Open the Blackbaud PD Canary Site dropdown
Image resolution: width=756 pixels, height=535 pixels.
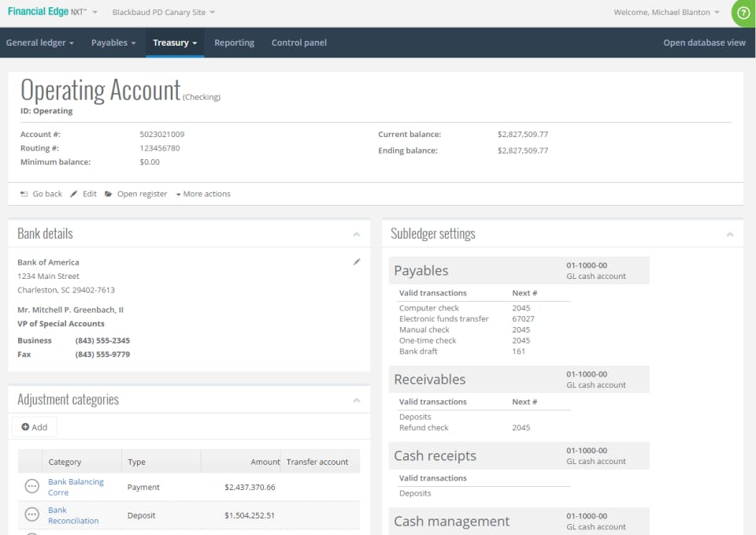(x=164, y=12)
